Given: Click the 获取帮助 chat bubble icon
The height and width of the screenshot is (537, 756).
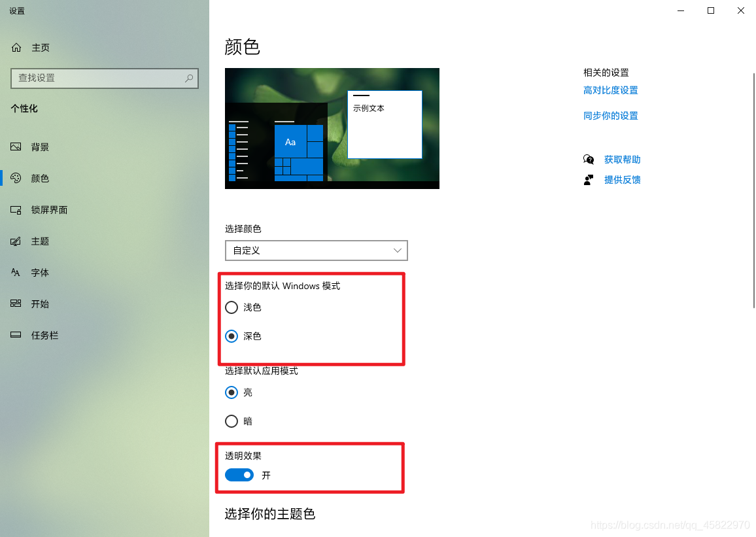Looking at the screenshot, I should point(589,159).
